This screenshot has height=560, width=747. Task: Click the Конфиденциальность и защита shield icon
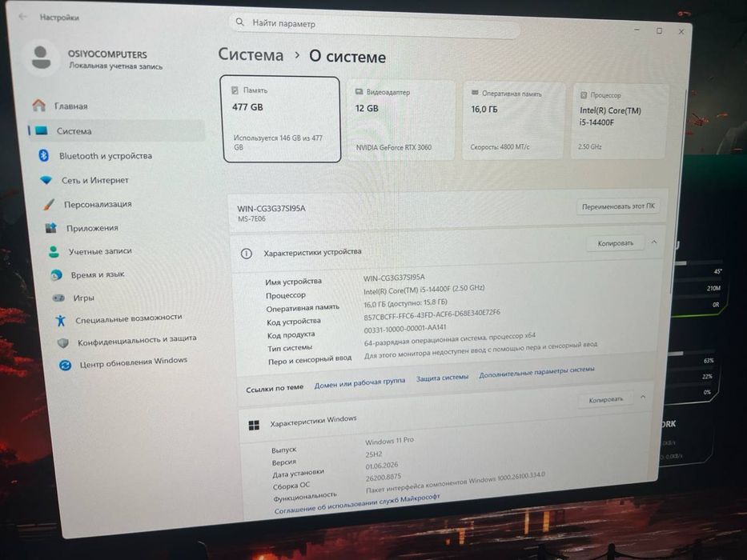pyautogui.click(x=63, y=343)
